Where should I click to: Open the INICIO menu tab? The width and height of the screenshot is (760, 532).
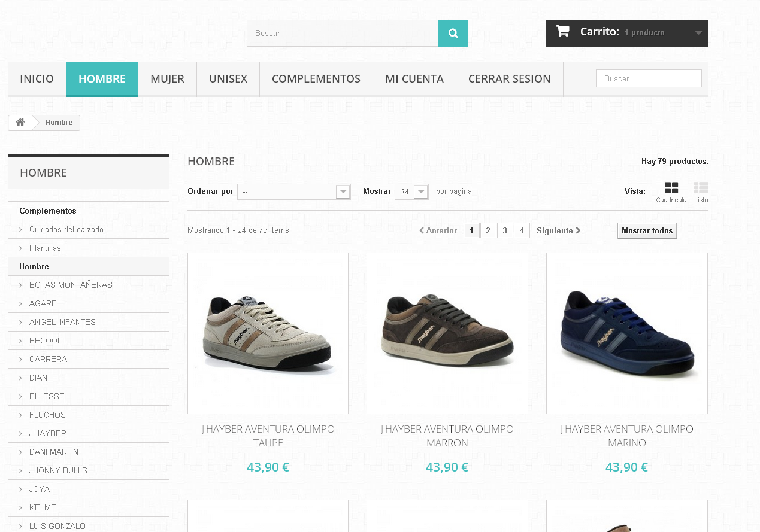tap(37, 79)
